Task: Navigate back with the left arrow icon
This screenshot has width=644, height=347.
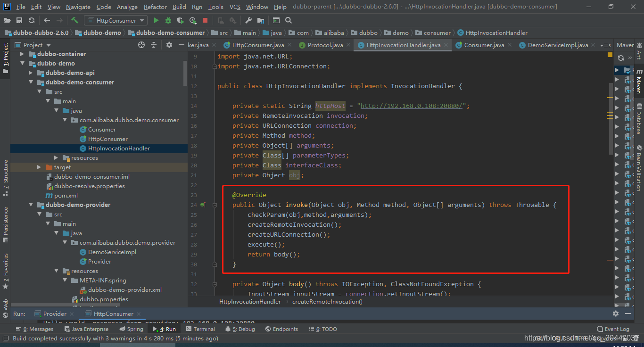Action: [x=47, y=20]
